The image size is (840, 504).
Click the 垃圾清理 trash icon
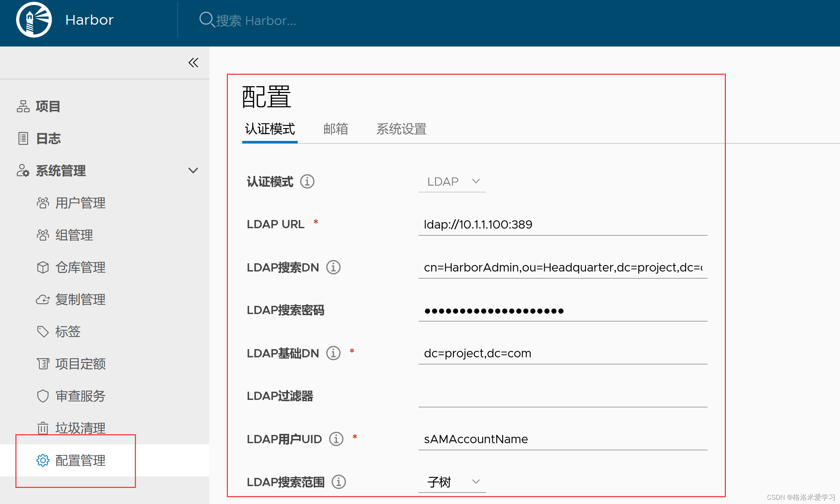(43, 428)
